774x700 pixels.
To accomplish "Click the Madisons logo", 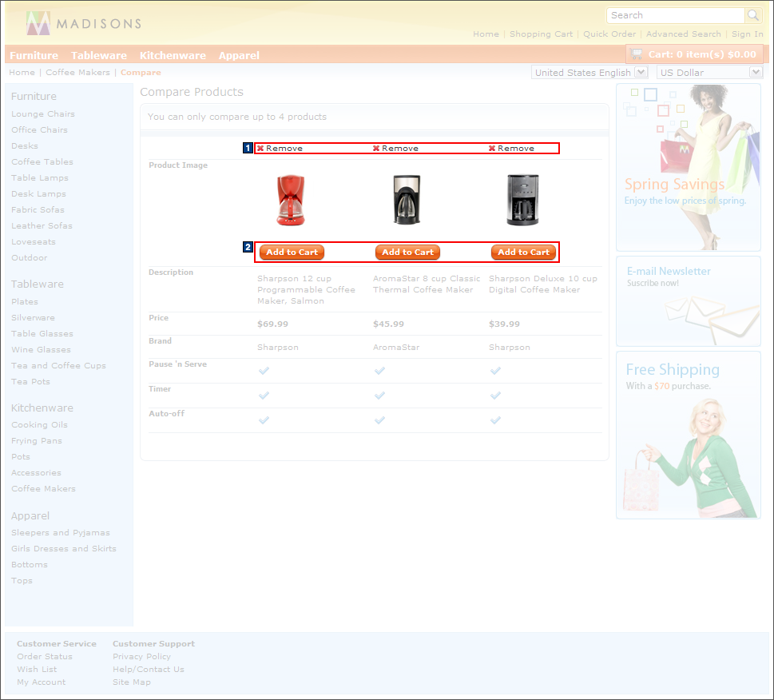I will pyautogui.click(x=80, y=22).
